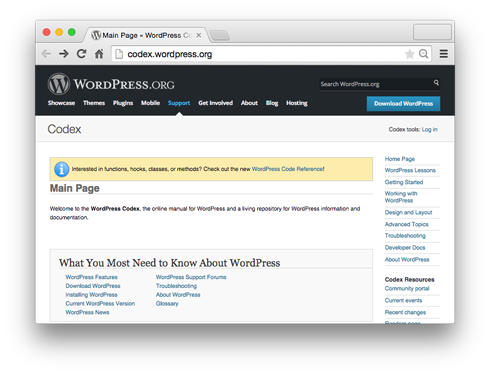Open About WordPress link in main content list
490x374 pixels.
click(x=178, y=295)
